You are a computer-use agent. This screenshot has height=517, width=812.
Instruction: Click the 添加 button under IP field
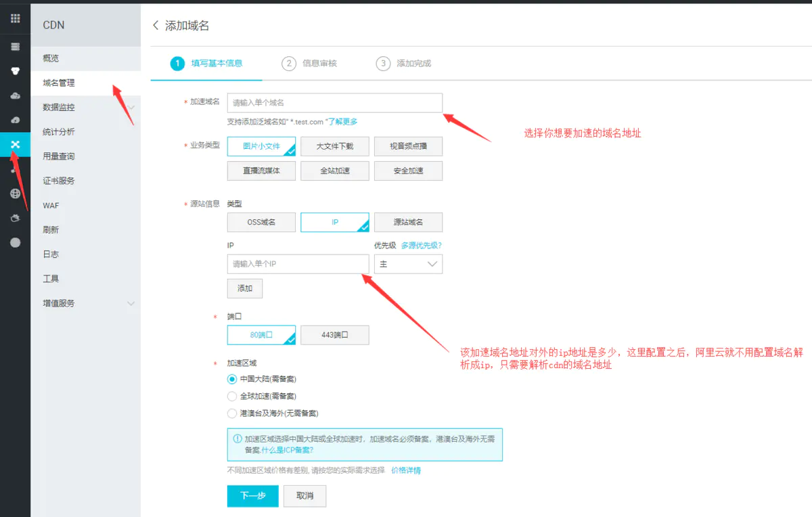coord(244,288)
